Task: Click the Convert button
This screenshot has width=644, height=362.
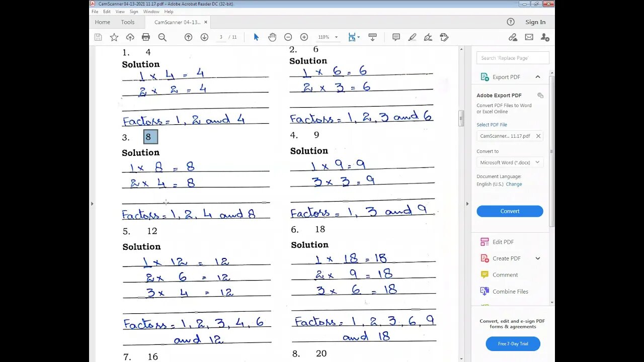Action: (x=510, y=211)
